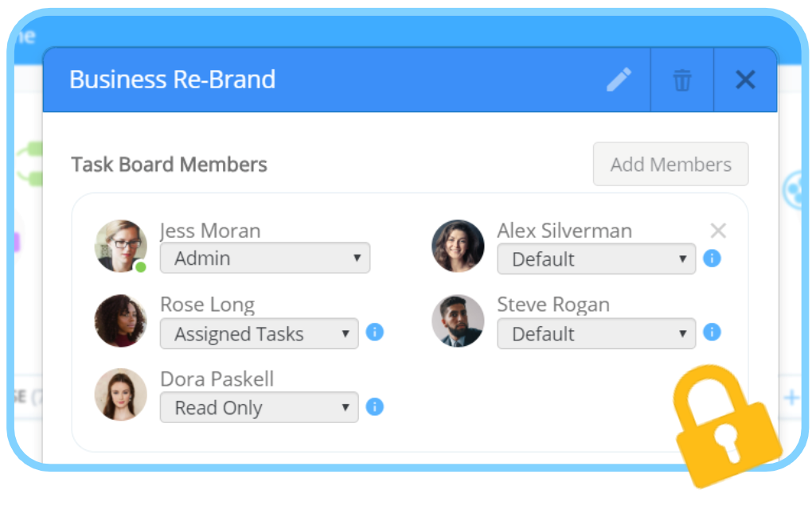This screenshot has width=812, height=509.
Task: Click the pencil edit icon in header
Action: point(619,80)
